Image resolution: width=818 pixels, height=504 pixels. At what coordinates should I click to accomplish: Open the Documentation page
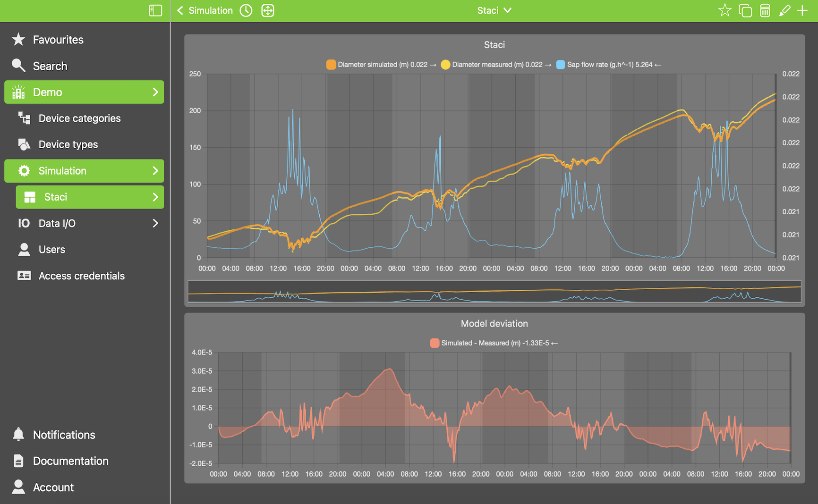coord(70,461)
